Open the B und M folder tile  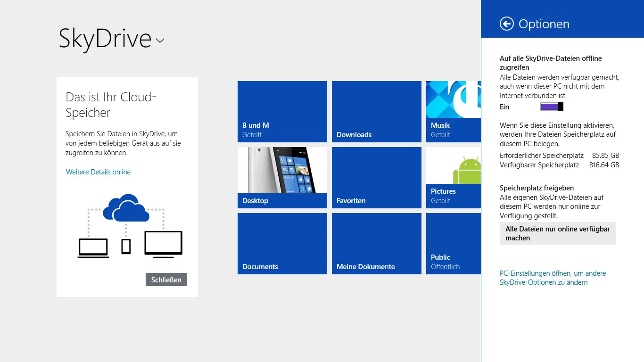pos(282,112)
